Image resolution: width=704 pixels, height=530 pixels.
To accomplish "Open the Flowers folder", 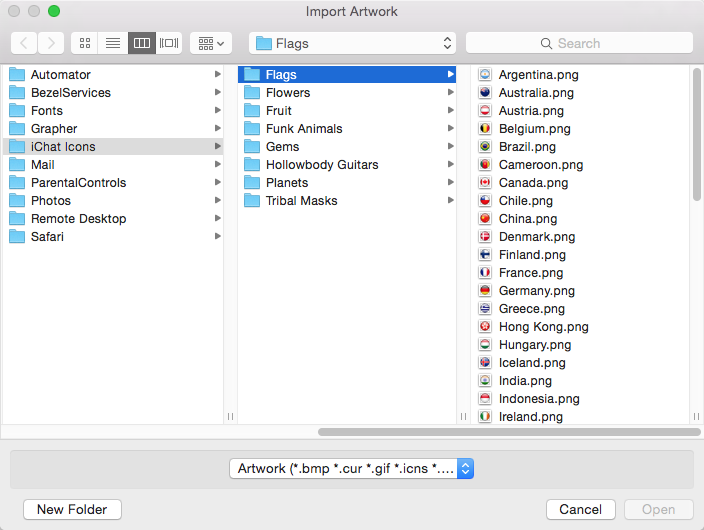I will (x=347, y=93).
